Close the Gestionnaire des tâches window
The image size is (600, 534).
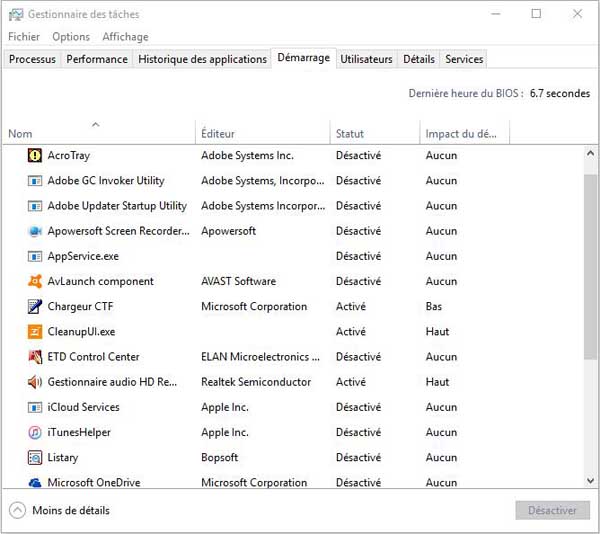577,14
